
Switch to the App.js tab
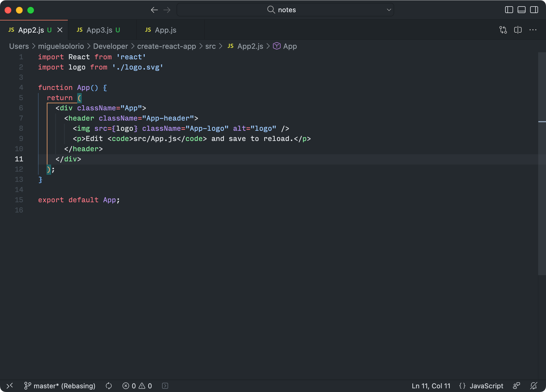click(x=166, y=30)
